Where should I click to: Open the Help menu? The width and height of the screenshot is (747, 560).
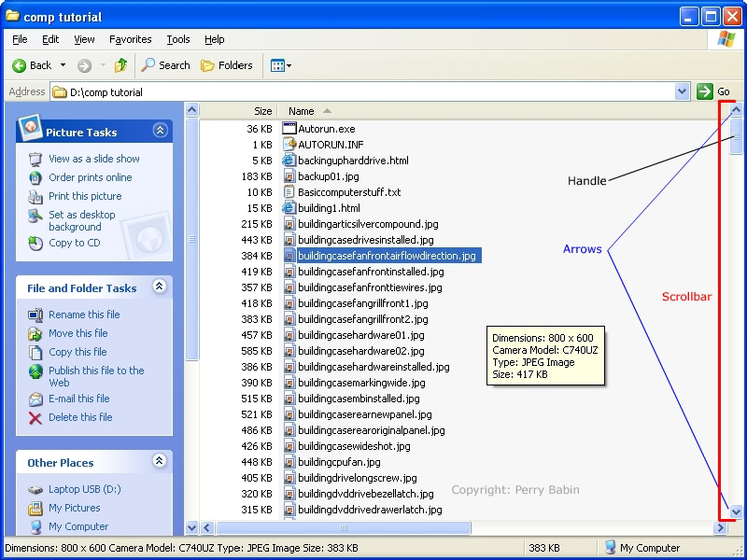click(x=215, y=39)
